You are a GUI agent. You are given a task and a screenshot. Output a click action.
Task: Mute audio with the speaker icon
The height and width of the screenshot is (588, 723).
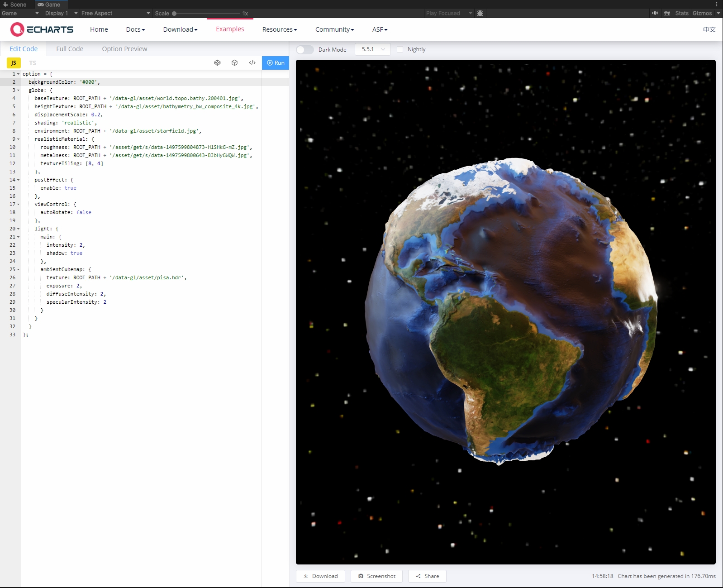click(x=655, y=13)
